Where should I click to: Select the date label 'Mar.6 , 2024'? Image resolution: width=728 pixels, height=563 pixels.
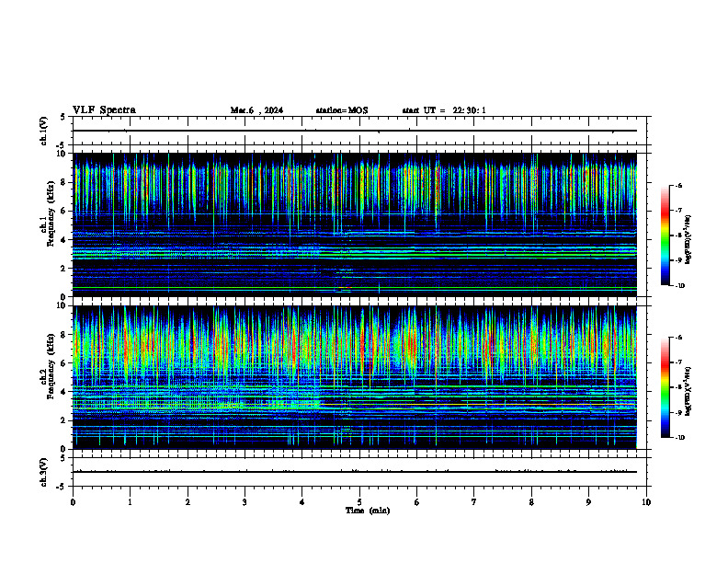click(x=256, y=110)
